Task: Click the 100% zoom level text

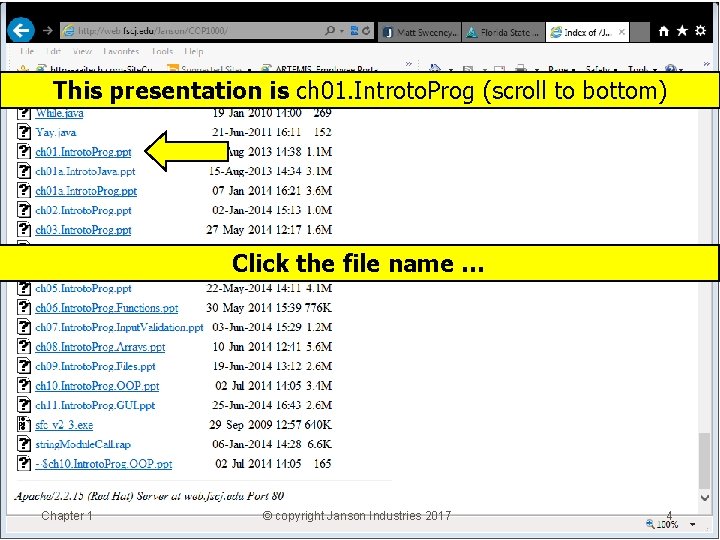Action: click(x=667, y=524)
